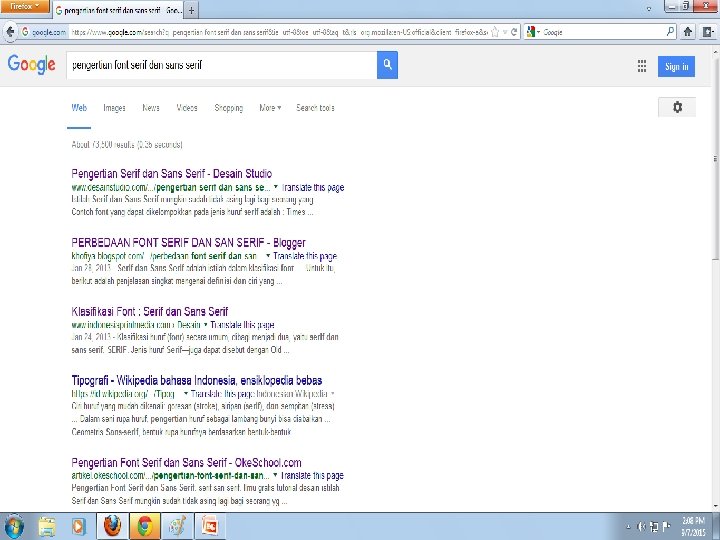Switch to the Videos tab
720x540 pixels.
[186, 108]
